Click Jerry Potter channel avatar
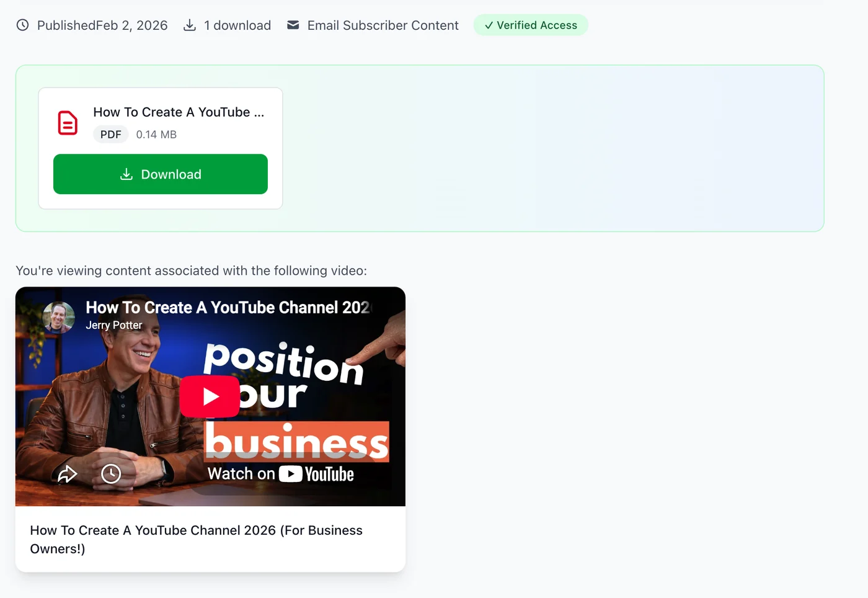Image resolution: width=868 pixels, height=598 pixels. (59, 317)
